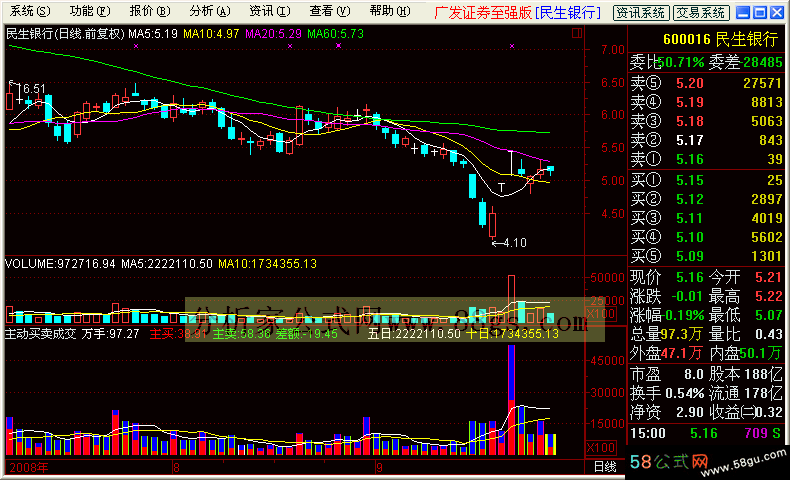Viewport: 790px width, 480px height.
Task: Click the 卖② price 5.17 row
Action: (x=706, y=140)
